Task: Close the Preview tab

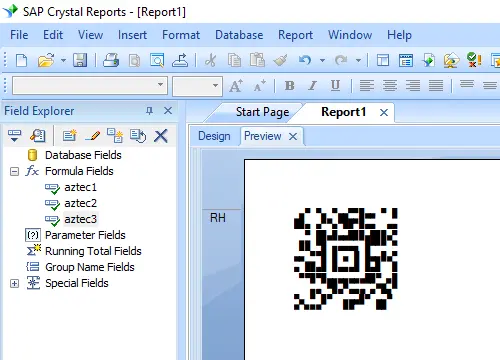Action: click(x=293, y=136)
